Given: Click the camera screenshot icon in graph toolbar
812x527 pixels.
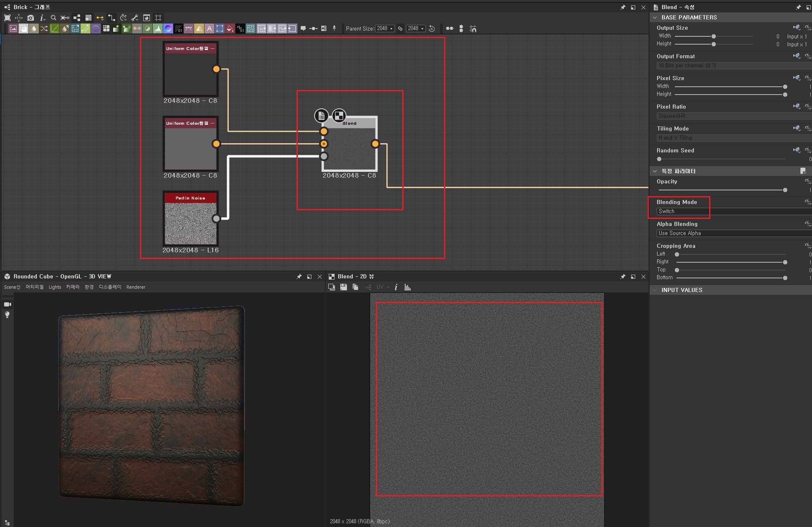Looking at the screenshot, I should (31, 18).
